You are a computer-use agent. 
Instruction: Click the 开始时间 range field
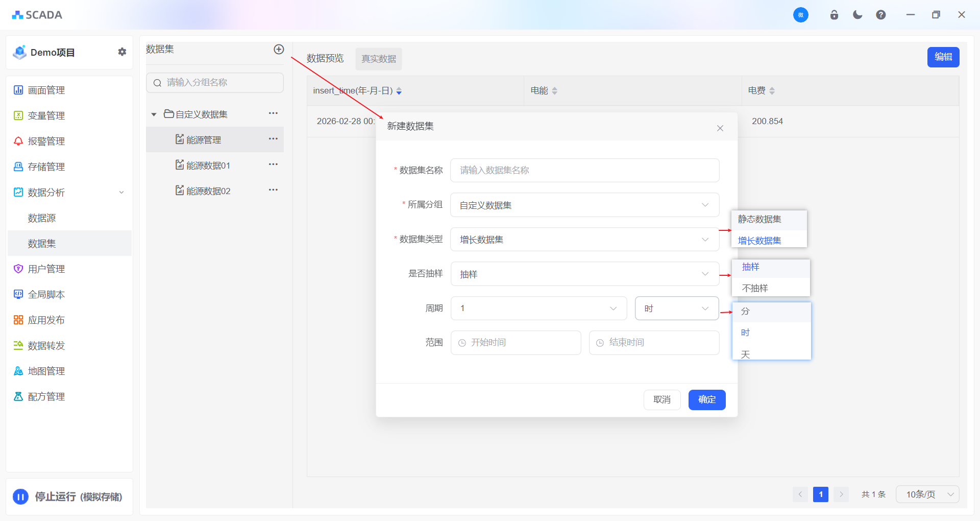tap(516, 343)
